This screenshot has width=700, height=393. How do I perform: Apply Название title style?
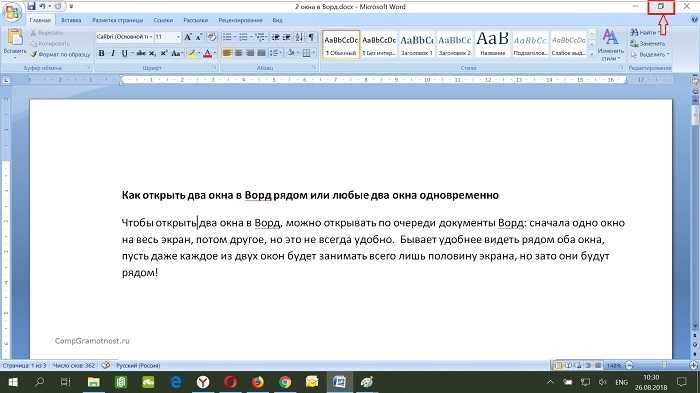tap(492, 45)
